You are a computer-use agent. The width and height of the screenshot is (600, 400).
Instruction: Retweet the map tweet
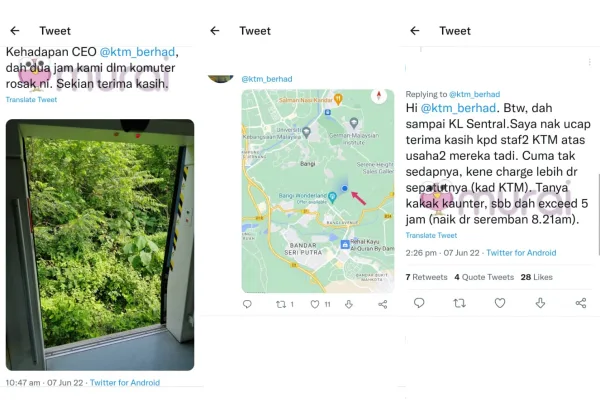[x=281, y=304]
